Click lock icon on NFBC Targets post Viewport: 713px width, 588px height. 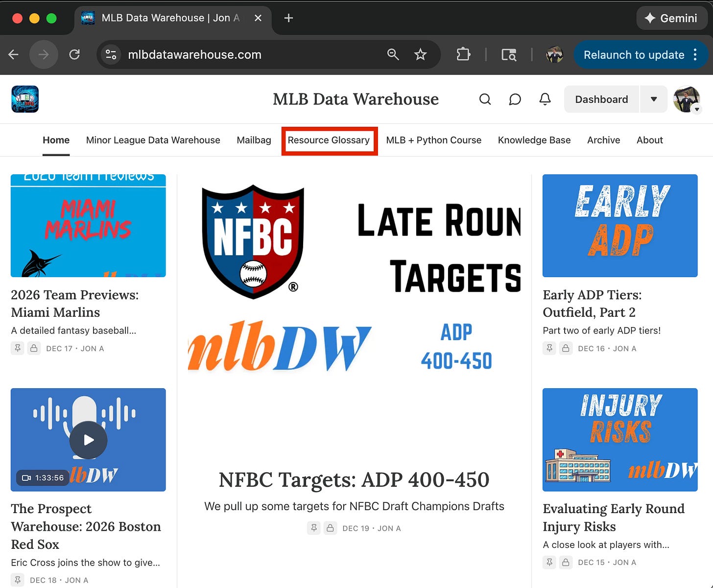330,528
